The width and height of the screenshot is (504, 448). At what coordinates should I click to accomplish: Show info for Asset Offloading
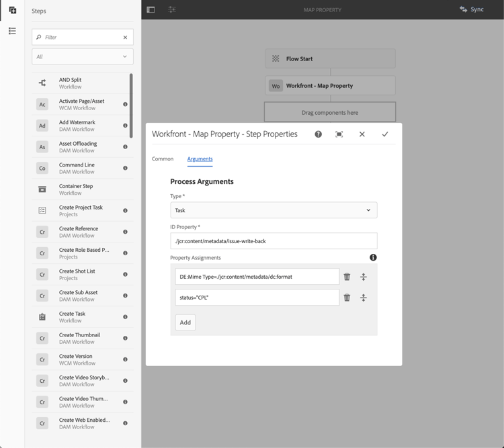pyautogui.click(x=126, y=146)
